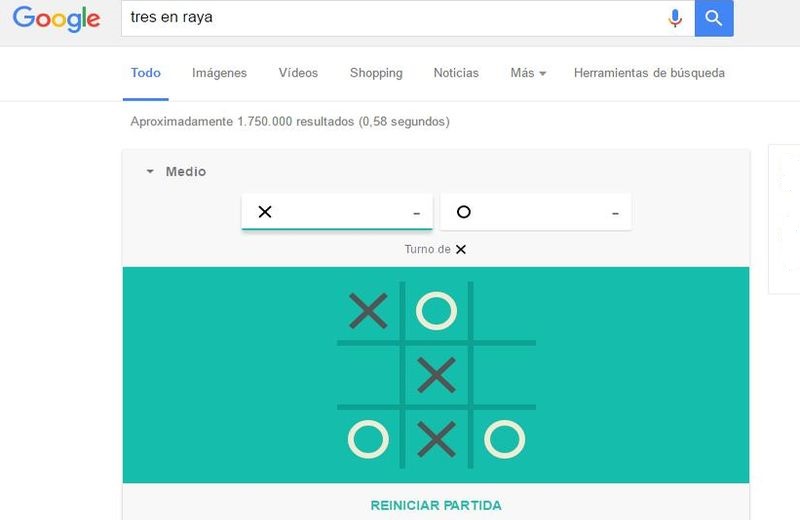Click the microphone voice search icon

(674, 18)
